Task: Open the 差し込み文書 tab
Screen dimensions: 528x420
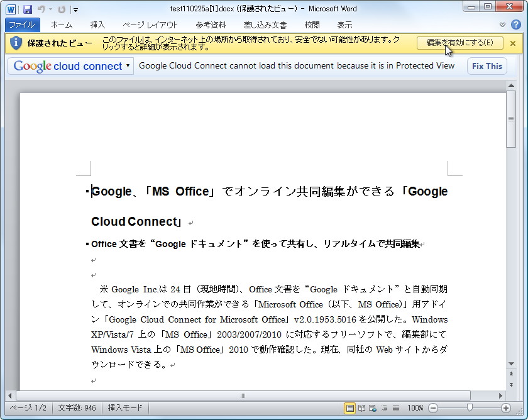Action: pos(265,25)
